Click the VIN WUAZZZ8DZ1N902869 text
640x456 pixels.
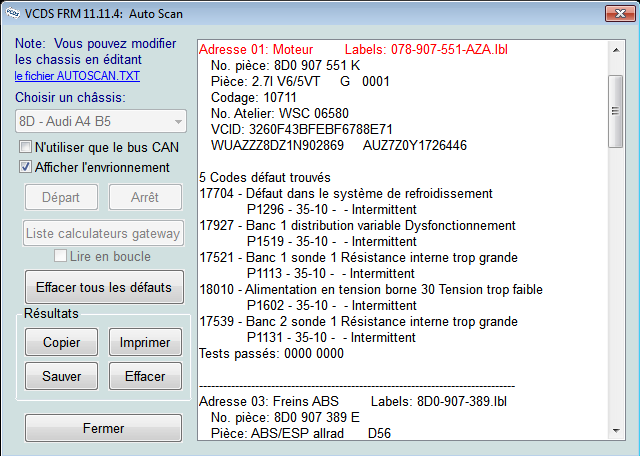(x=277, y=145)
